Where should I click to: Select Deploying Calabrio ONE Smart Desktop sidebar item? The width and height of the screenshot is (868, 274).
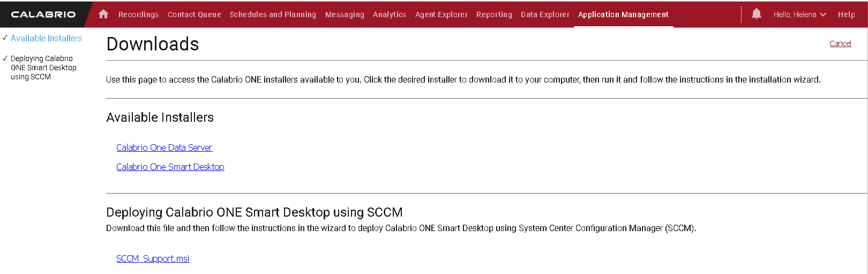pyautogui.click(x=43, y=68)
